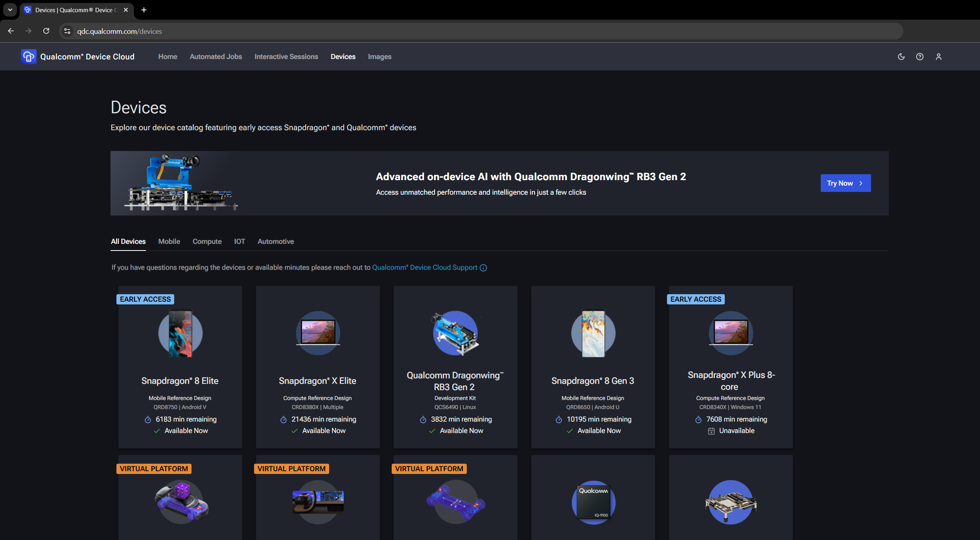Viewport: 980px width, 540px height.
Task: Click the timer icon beside 3832 min remaining
Action: [x=423, y=420]
